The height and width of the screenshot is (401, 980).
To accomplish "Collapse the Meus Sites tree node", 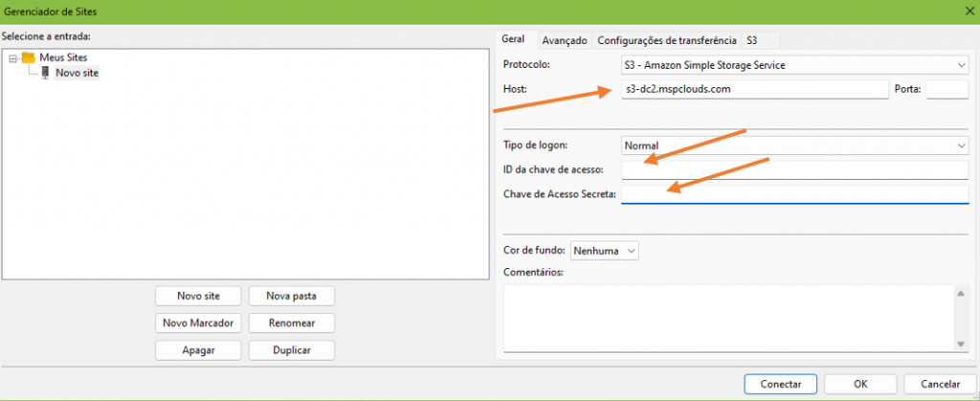I will point(12,57).
